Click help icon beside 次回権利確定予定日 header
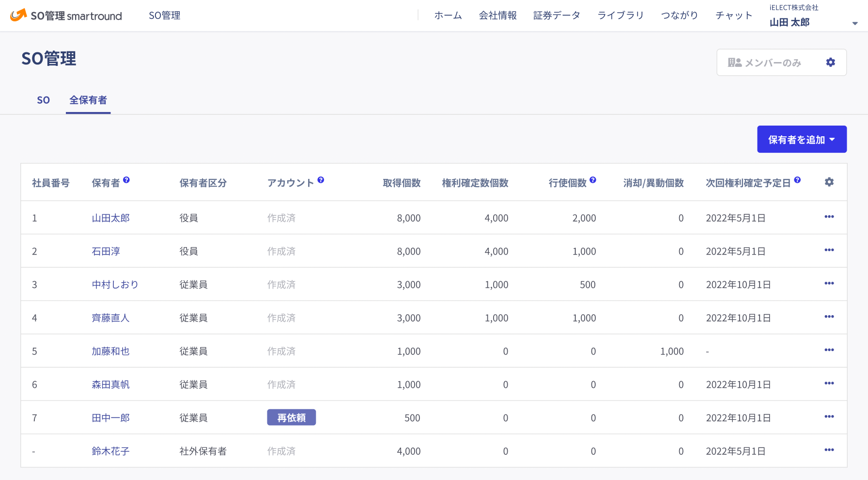The width and height of the screenshot is (868, 480). (x=797, y=180)
